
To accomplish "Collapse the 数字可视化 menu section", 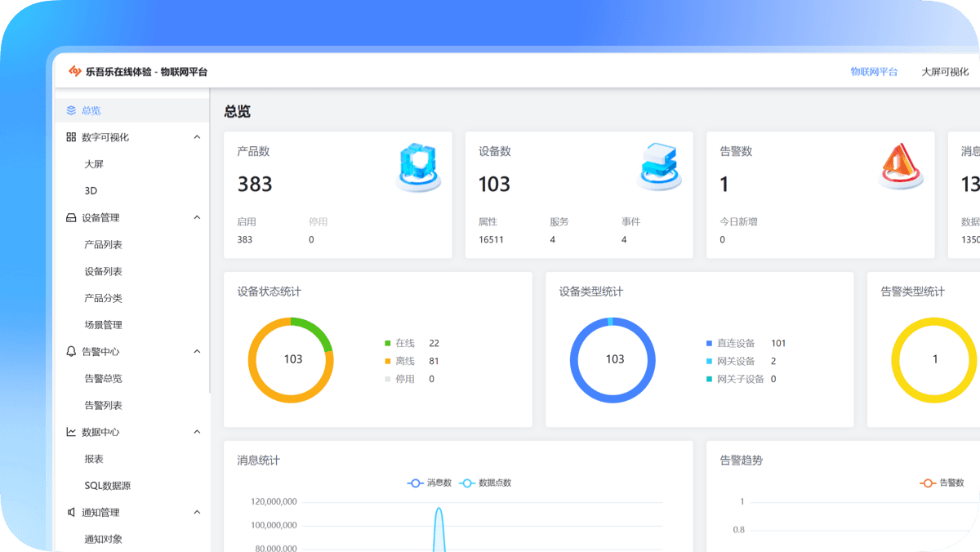I will pos(197,137).
